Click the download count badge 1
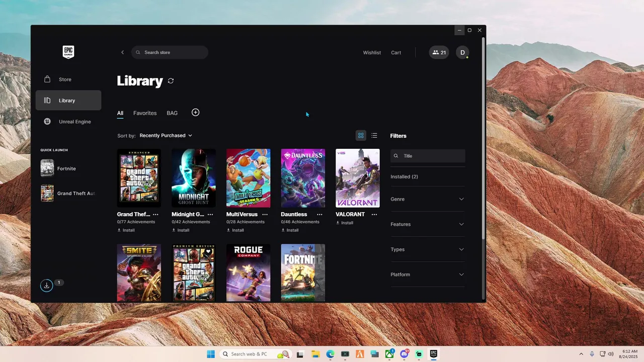 pos(59,283)
